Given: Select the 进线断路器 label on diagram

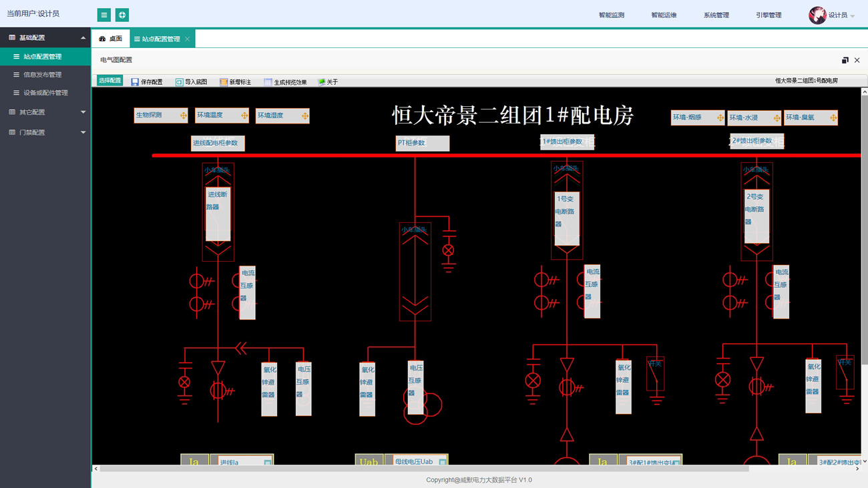Looking at the screenshot, I should coord(218,214).
